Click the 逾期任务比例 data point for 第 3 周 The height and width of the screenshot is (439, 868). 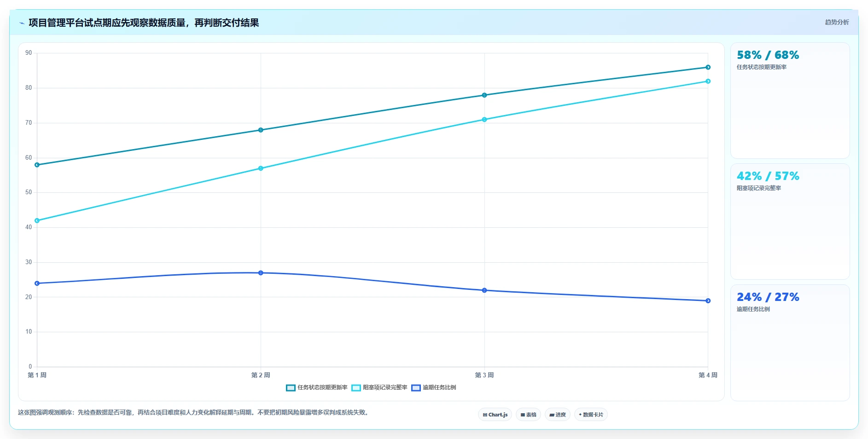(484, 290)
